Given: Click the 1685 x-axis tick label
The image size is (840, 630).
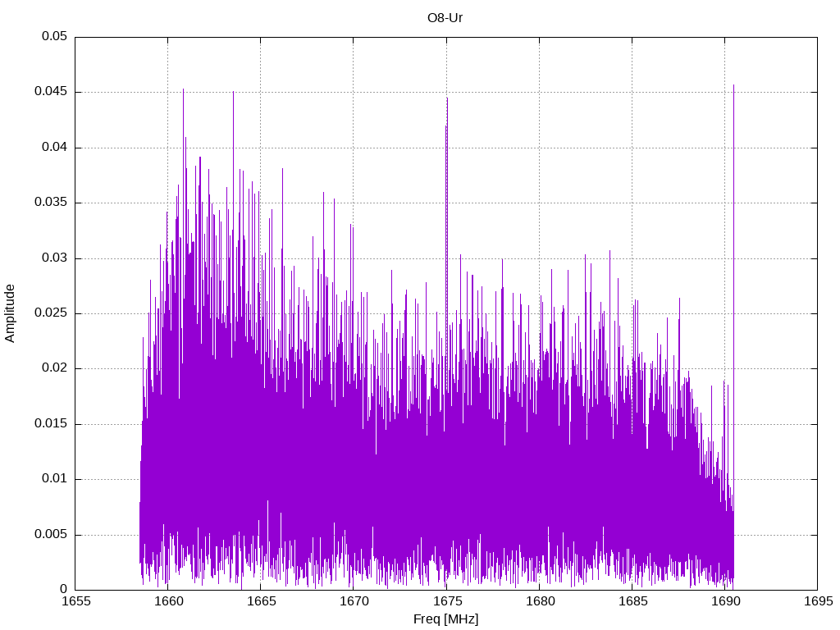Looking at the screenshot, I should point(632,601).
